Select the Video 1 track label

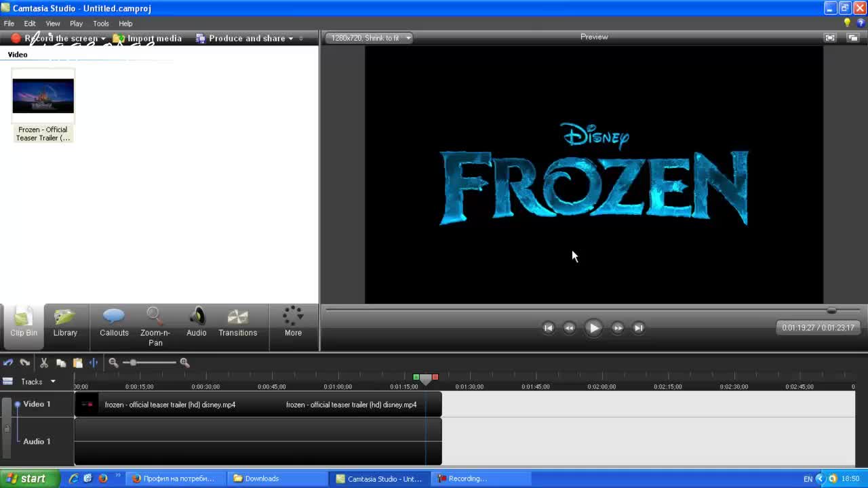(x=37, y=404)
